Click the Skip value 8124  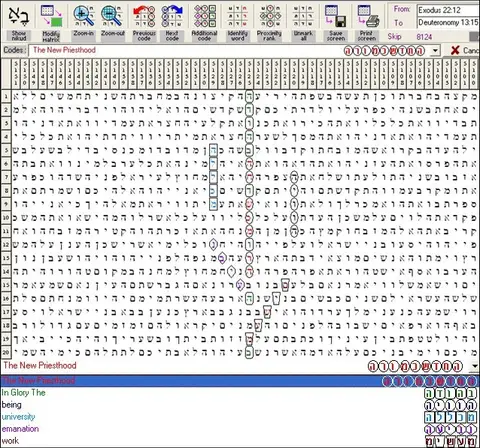(x=424, y=37)
